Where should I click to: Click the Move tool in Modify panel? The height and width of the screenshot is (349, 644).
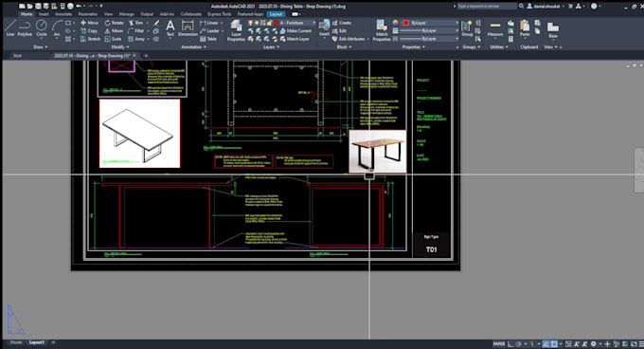click(89, 23)
